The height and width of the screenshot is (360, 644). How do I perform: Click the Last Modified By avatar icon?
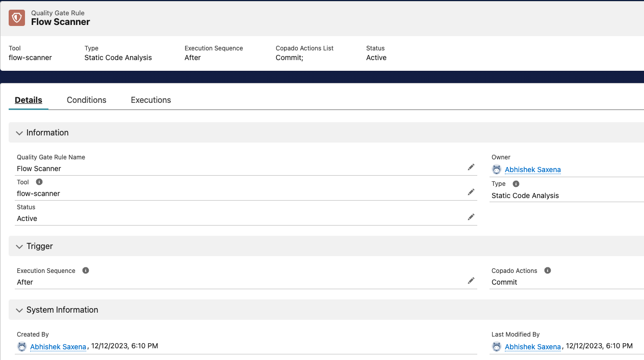coord(496,347)
